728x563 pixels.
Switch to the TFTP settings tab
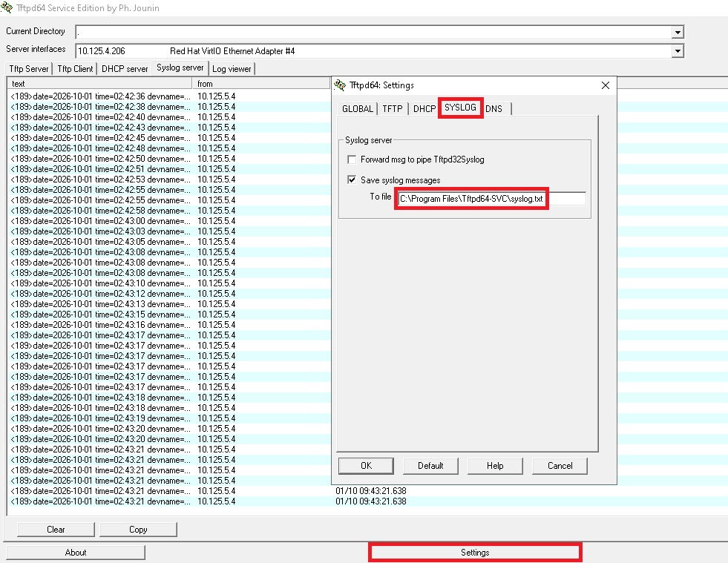pos(393,108)
